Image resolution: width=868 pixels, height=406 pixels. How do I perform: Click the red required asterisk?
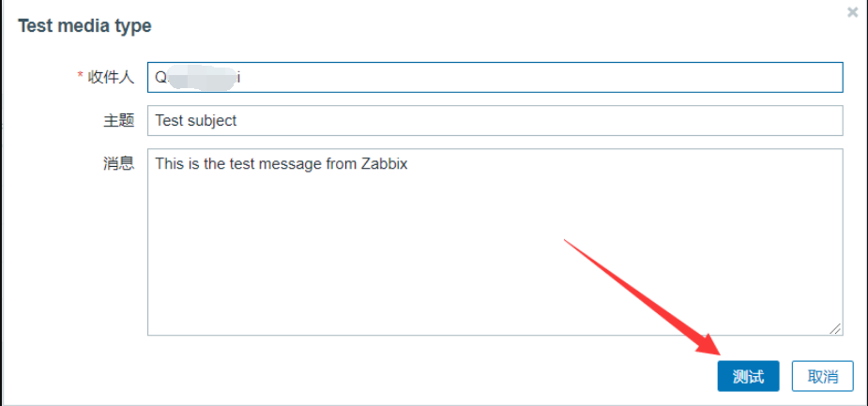click(81, 77)
